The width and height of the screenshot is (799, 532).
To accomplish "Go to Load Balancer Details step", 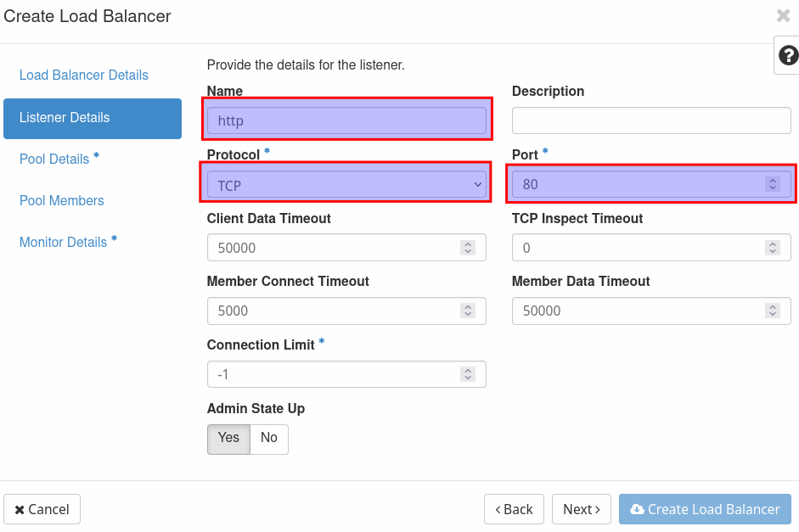I will click(84, 76).
